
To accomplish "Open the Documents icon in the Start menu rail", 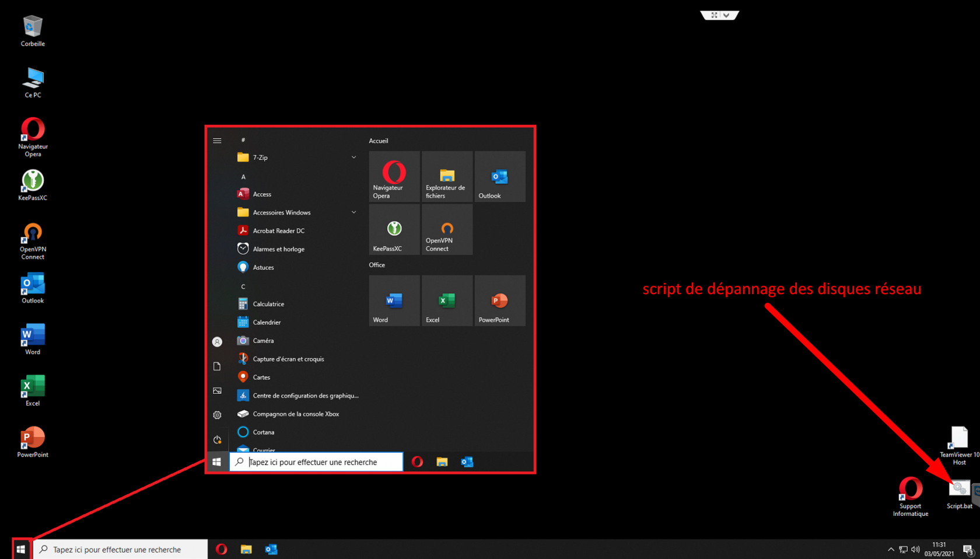I will point(217,366).
